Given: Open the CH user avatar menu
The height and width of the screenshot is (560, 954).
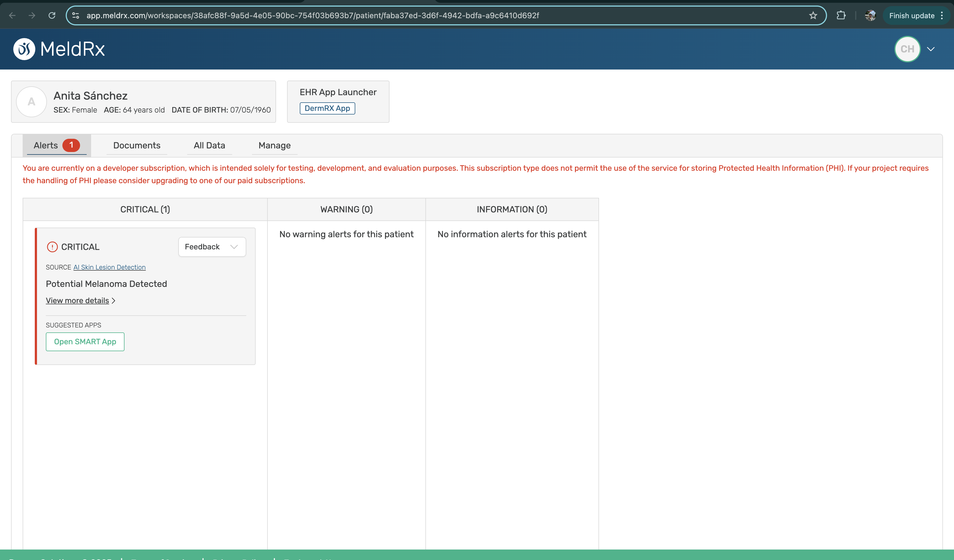Looking at the screenshot, I should (907, 49).
